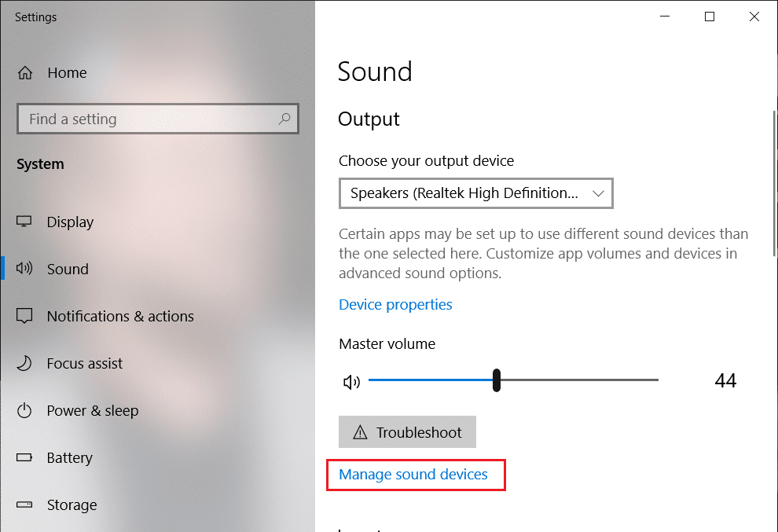Open the output device dropdown
The width and height of the screenshot is (778, 532).
475,193
